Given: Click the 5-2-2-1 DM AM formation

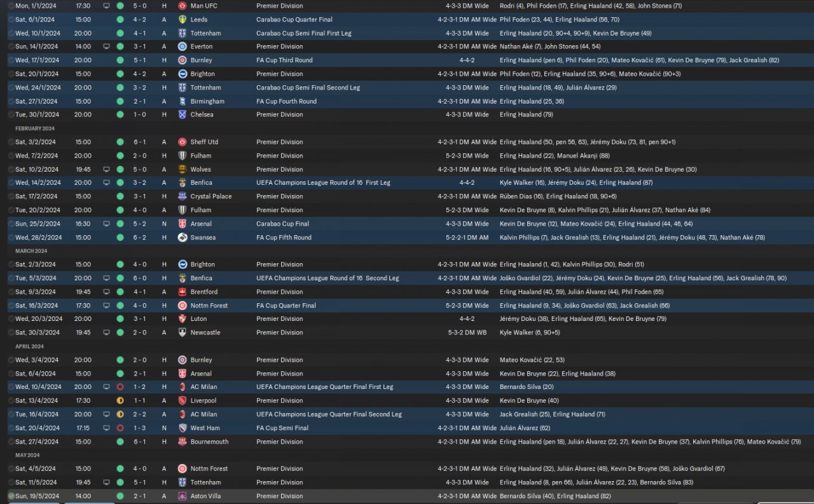Looking at the screenshot, I should [x=467, y=238].
